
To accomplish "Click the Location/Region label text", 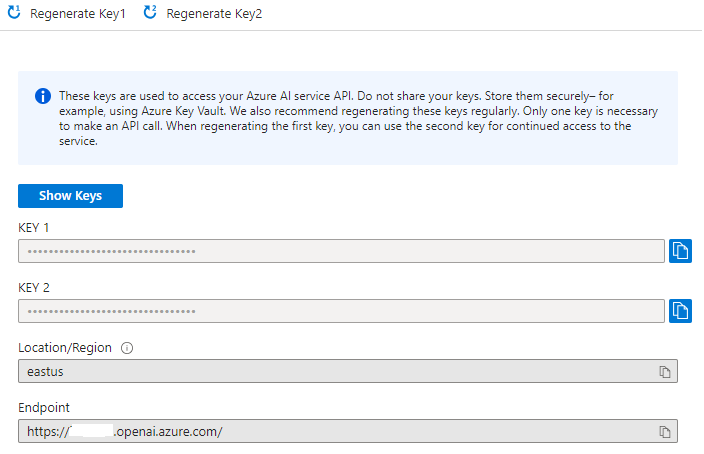I will pos(65,348).
